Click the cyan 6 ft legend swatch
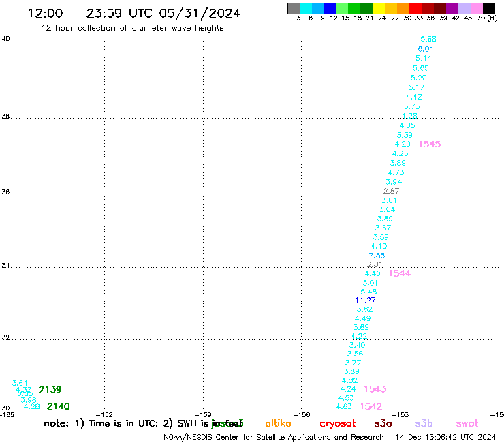Screen dimensions: 504x443 point(306,9)
